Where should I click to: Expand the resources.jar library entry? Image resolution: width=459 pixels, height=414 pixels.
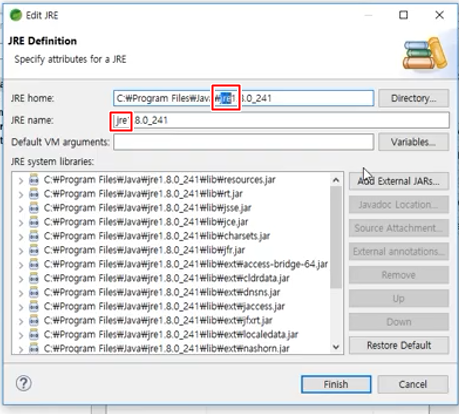click(21, 181)
